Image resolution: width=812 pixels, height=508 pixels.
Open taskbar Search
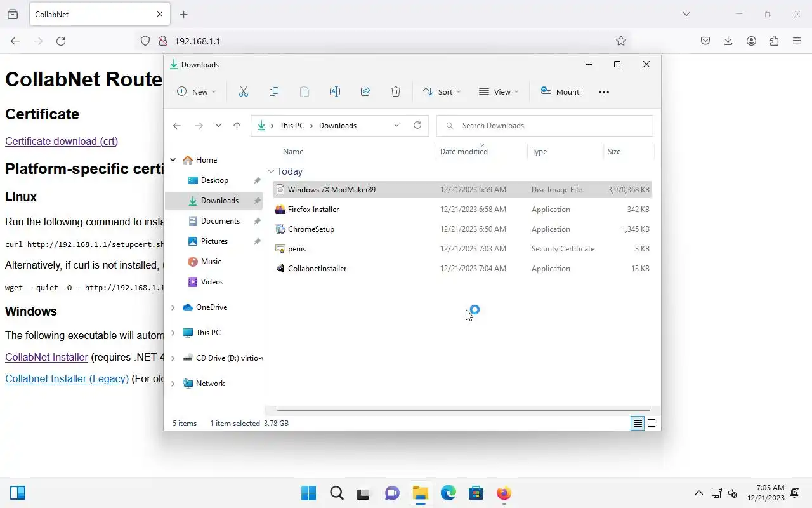coord(337,493)
